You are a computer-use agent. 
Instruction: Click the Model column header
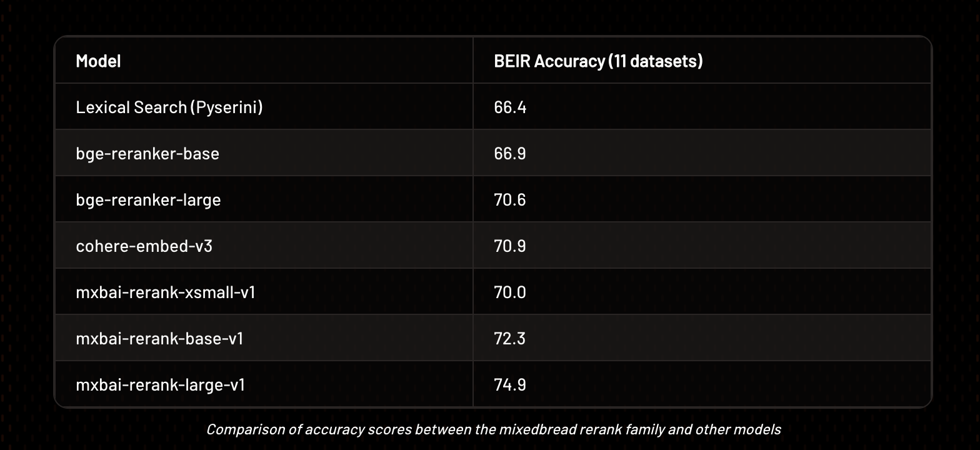pos(98,61)
